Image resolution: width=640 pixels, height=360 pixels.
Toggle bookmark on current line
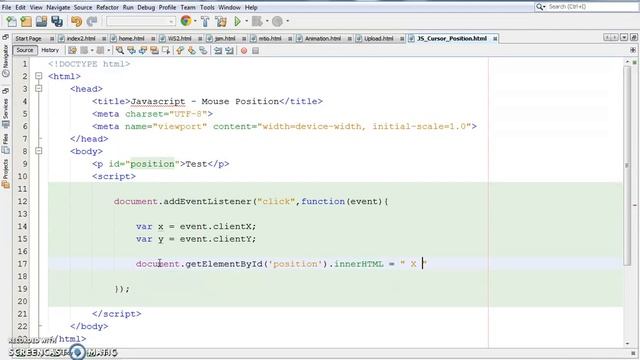pyautogui.click(x=203, y=51)
